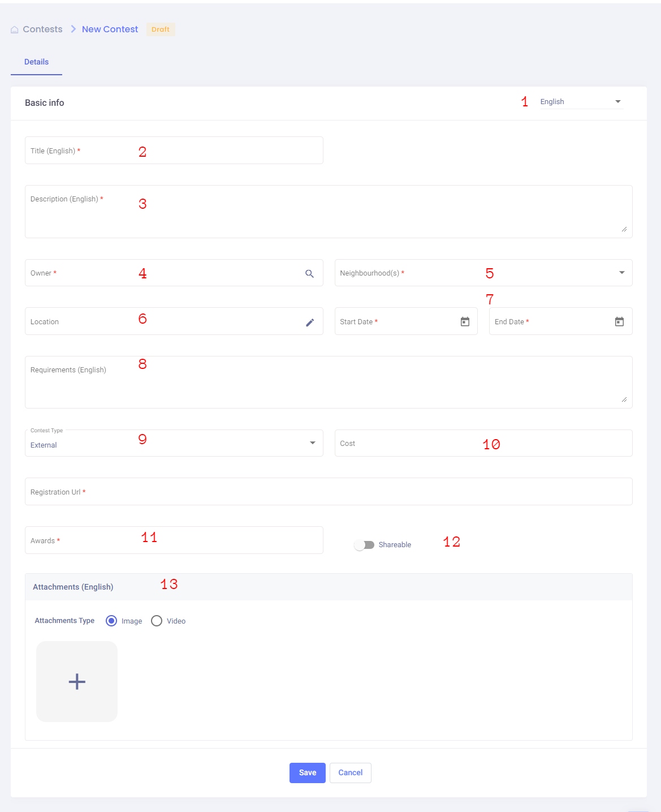Viewport: 661px width, 812px height.
Task: Click the Save button
Action: (x=307, y=772)
